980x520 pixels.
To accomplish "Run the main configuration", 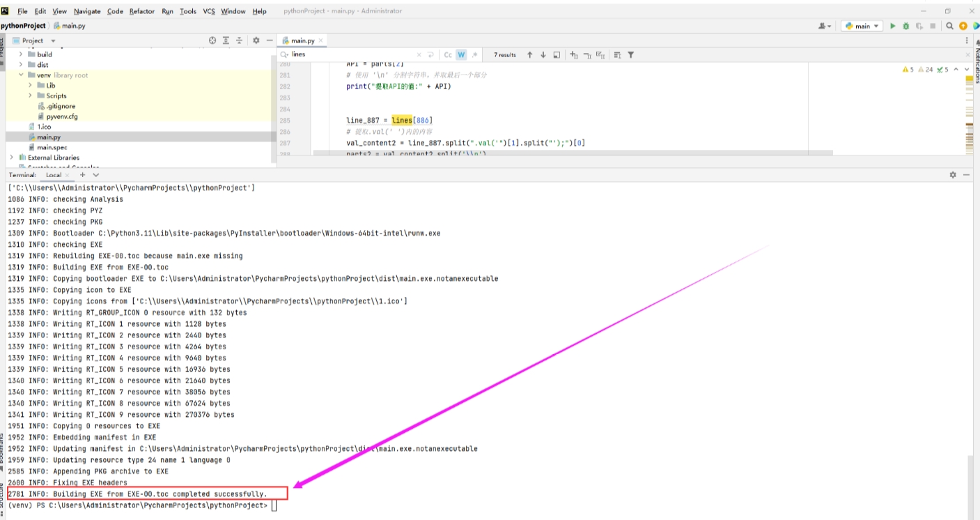I will coord(893,26).
